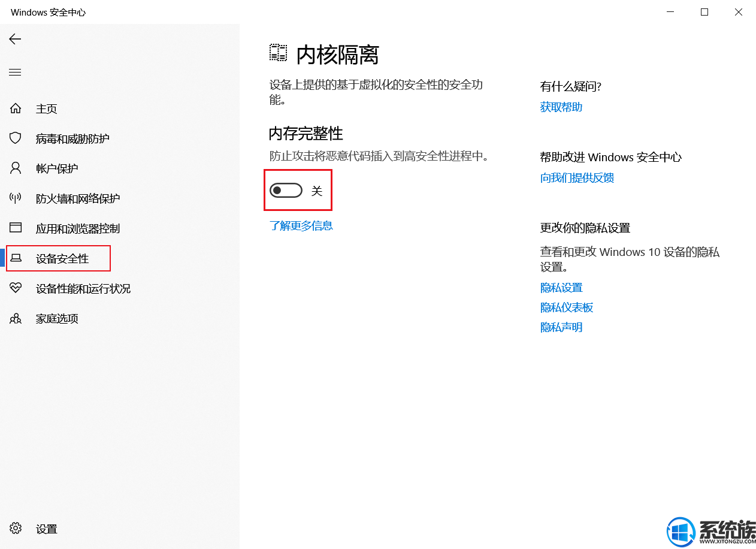Go back with the arrow icon
Screen dimensions: 756x549
tap(15, 39)
